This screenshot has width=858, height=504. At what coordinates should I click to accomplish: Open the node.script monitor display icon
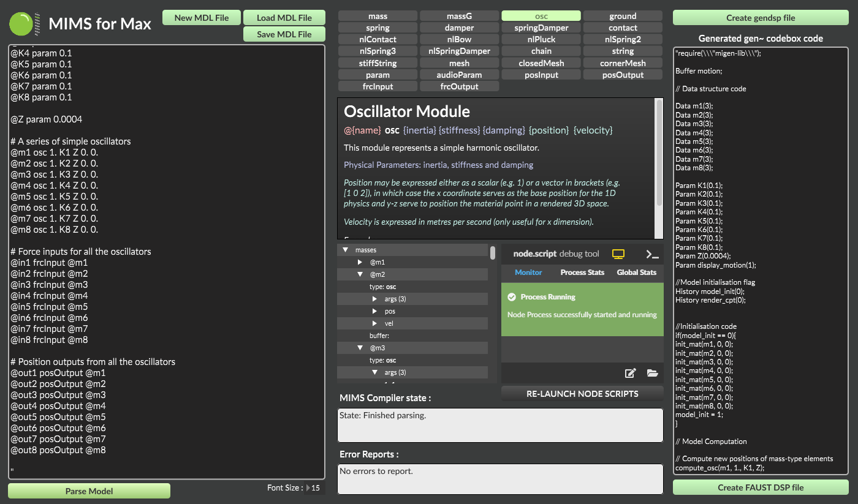coord(618,254)
